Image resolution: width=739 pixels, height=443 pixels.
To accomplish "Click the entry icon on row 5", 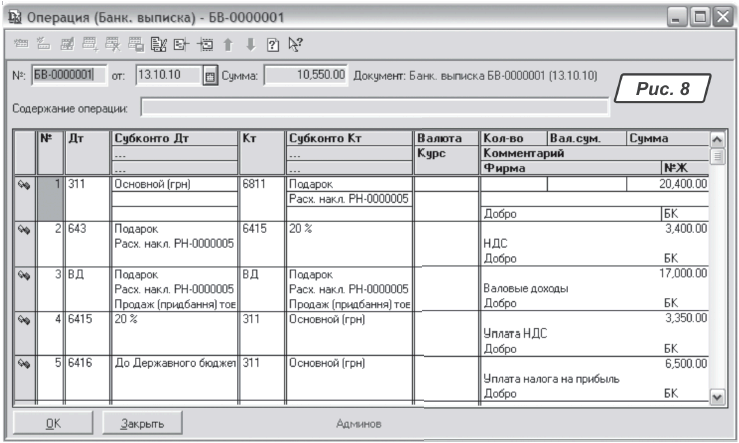I will click(24, 364).
